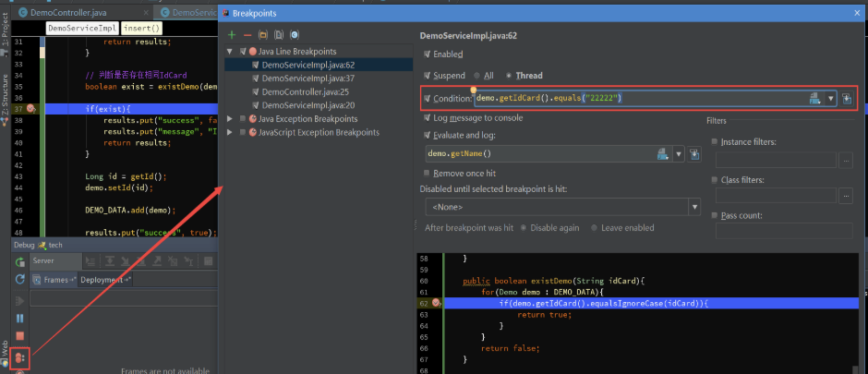
Task: Expand Evaluate and log editor to multiline
Action: click(x=694, y=154)
